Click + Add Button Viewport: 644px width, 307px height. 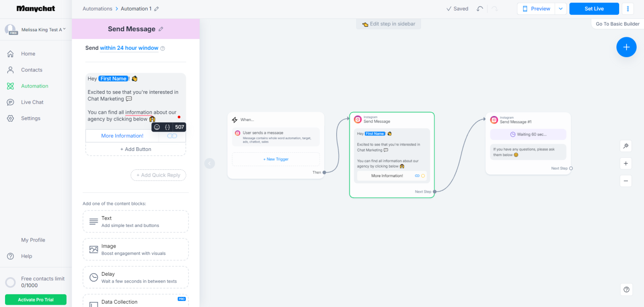tap(136, 149)
